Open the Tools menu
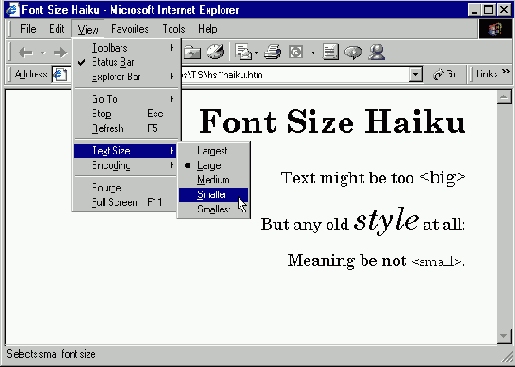 [174, 29]
